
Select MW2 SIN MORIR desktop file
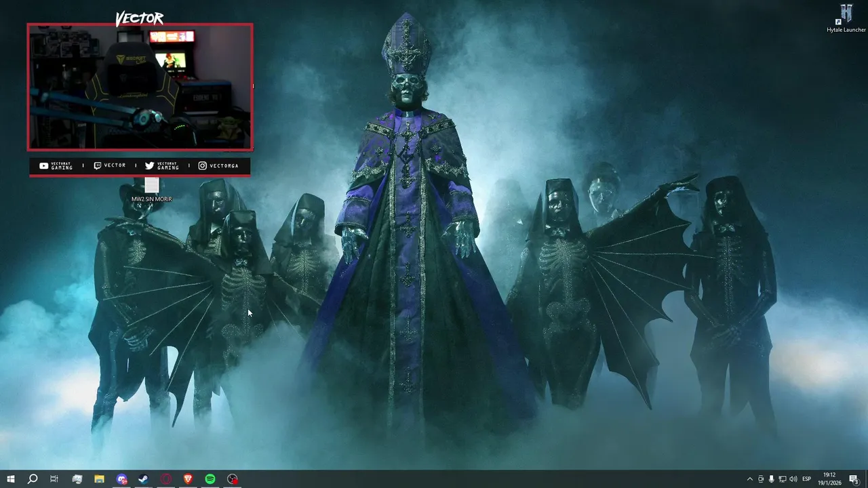coord(151,190)
